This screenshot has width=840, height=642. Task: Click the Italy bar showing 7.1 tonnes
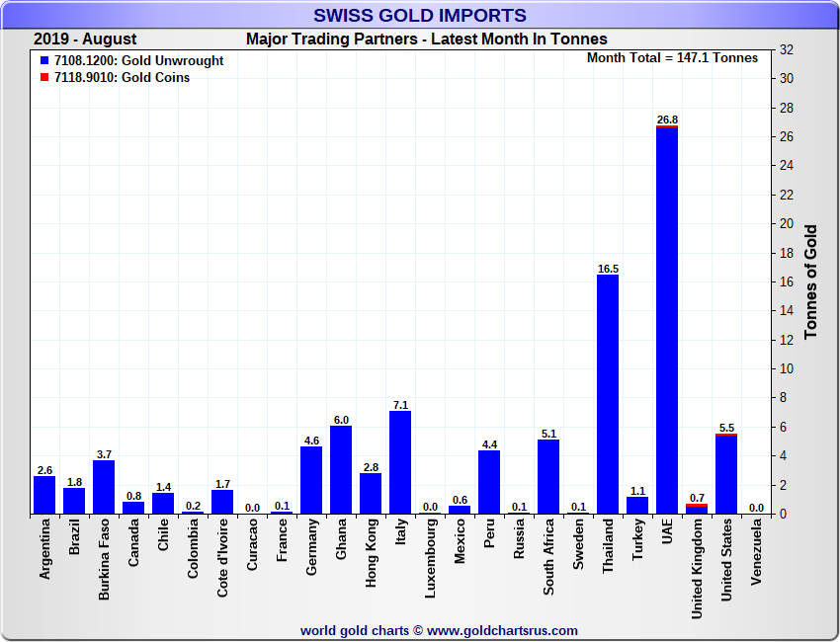(x=400, y=462)
